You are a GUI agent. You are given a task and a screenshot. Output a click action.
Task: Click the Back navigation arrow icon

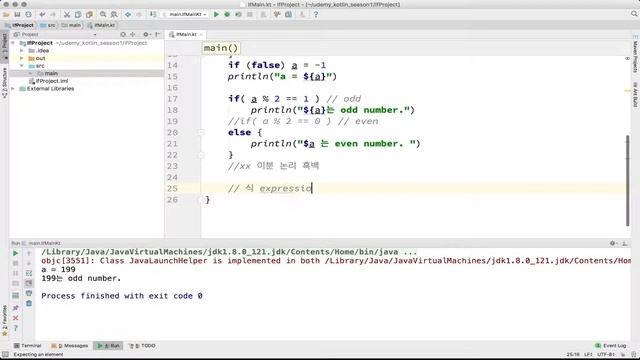[128, 14]
